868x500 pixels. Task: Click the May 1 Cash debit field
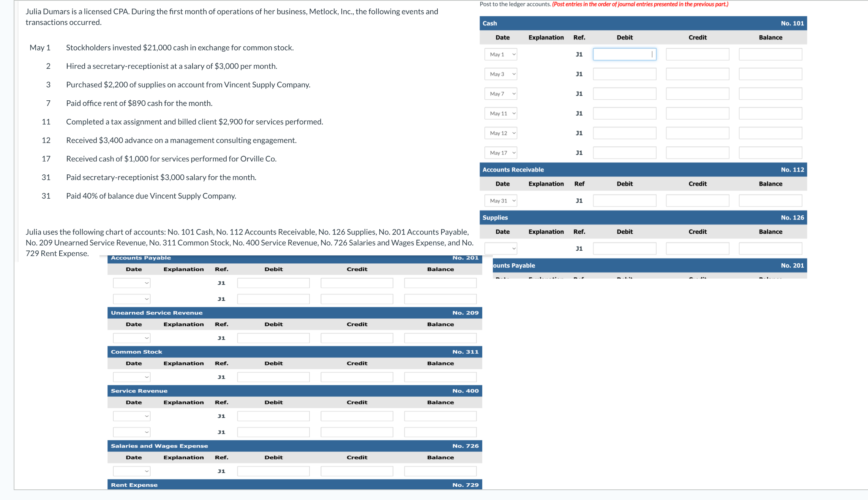click(x=624, y=54)
